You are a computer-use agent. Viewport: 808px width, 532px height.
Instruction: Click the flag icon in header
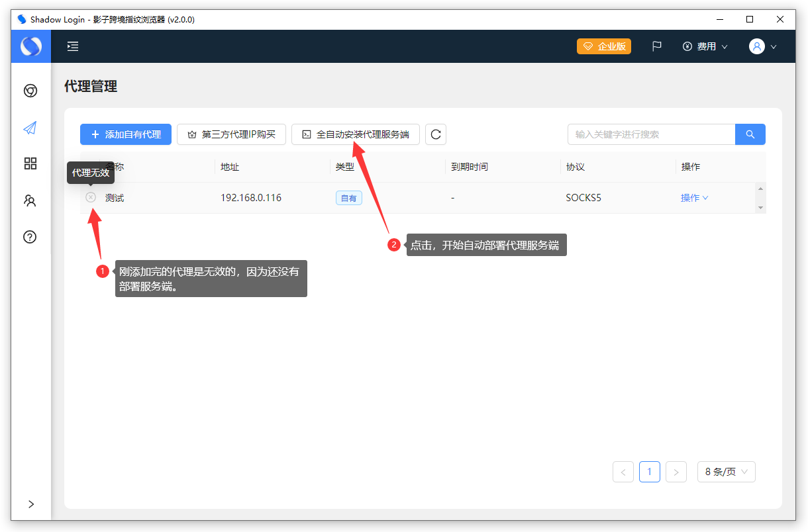[x=656, y=46]
